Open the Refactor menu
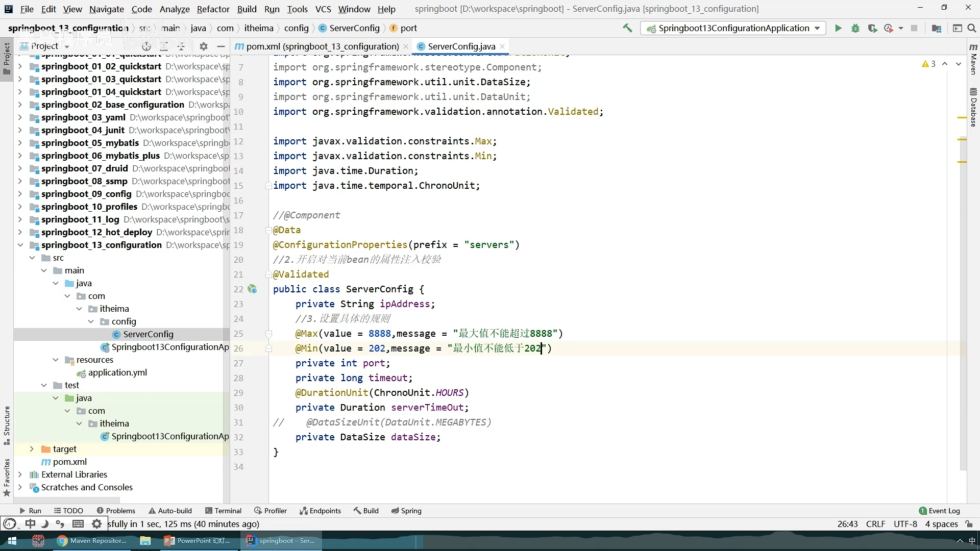 tap(213, 9)
